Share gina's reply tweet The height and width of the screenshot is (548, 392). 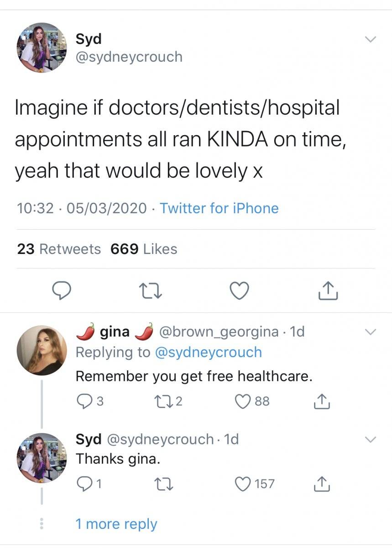322,401
